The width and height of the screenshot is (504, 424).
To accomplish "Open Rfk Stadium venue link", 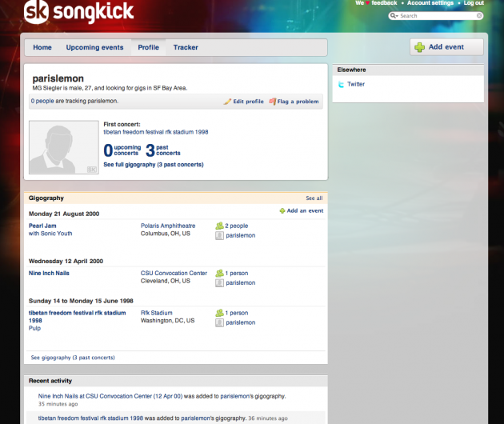I will tap(157, 313).
